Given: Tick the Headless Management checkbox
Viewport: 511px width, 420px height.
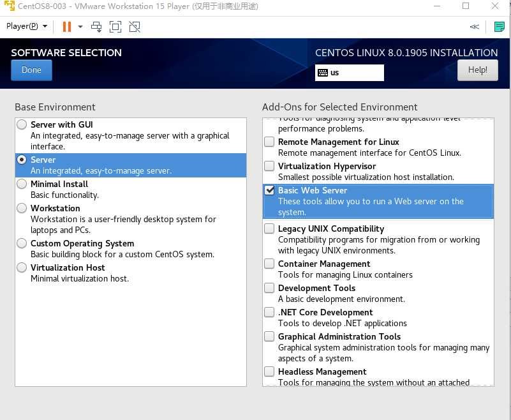Looking at the screenshot, I should (x=269, y=371).
